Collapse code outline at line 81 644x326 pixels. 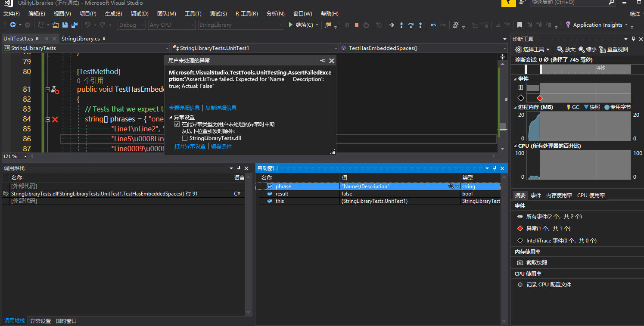[48, 90]
